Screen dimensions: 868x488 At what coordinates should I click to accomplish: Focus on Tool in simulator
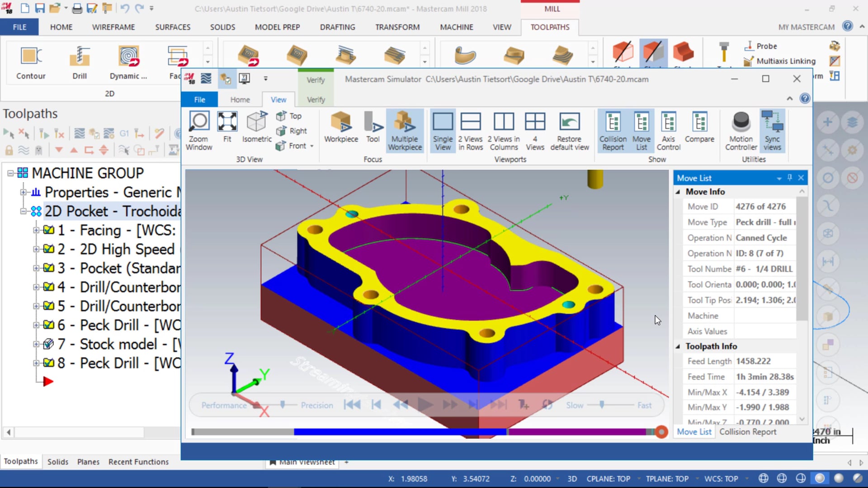click(x=373, y=127)
